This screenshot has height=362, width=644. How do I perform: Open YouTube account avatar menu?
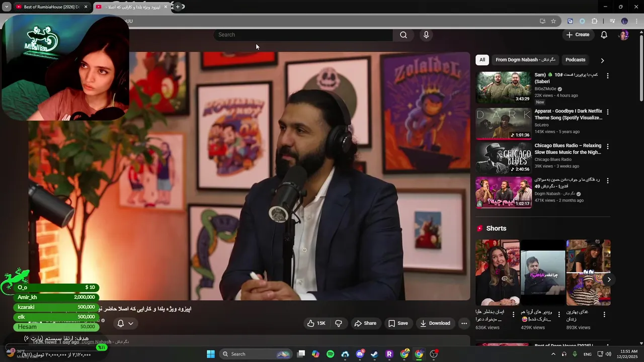pyautogui.click(x=624, y=35)
